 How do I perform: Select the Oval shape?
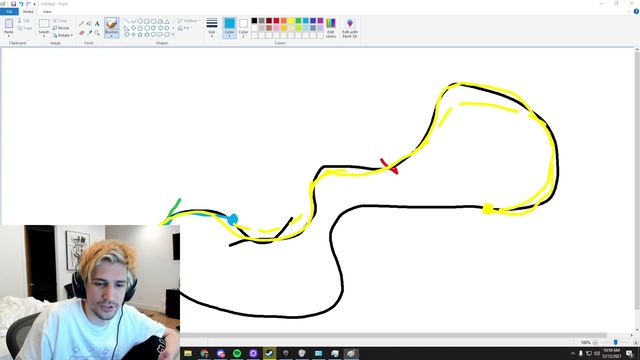click(140, 21)
